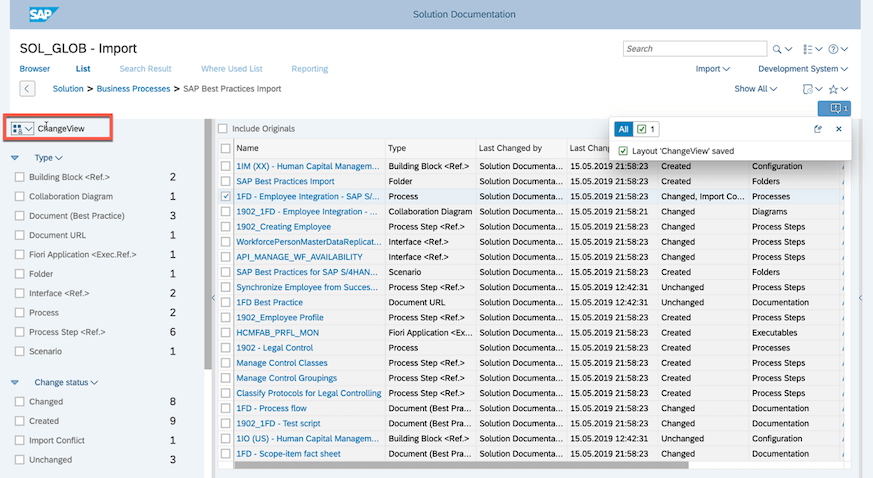
Task: Switch to the Browser tab
Action: point(35,69)
